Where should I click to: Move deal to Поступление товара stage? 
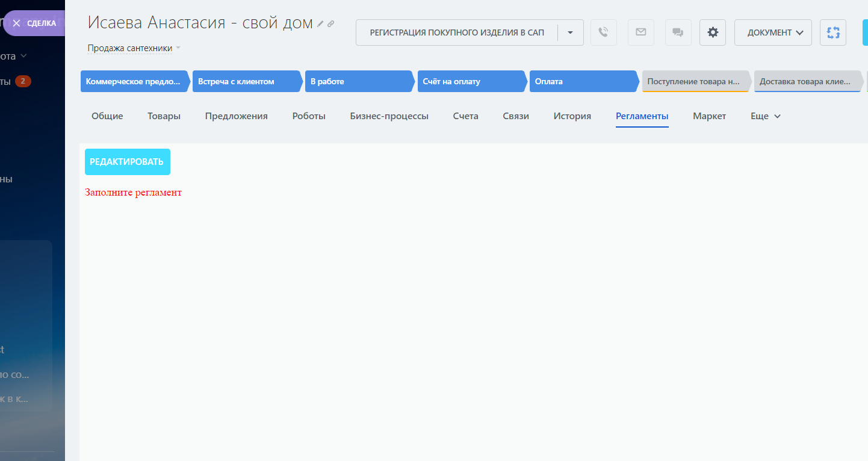(x=695, y=81)
